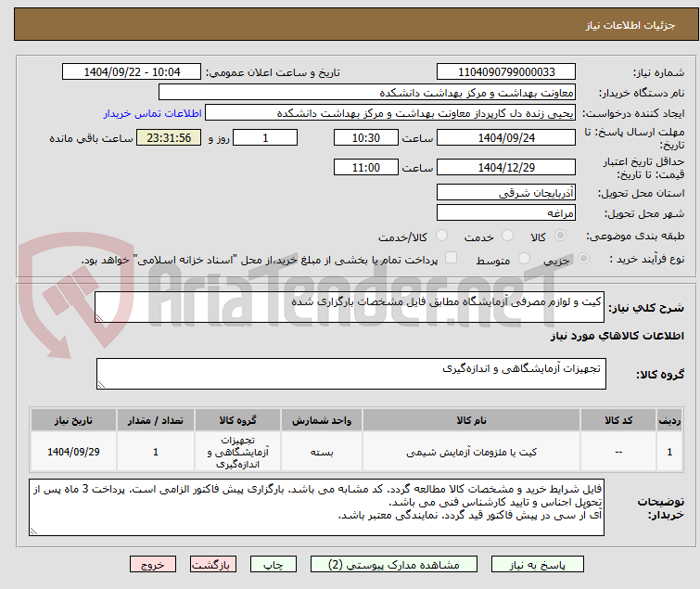Click the چاپ print button
The image size is (700, 589).
[x=274, y=564]
